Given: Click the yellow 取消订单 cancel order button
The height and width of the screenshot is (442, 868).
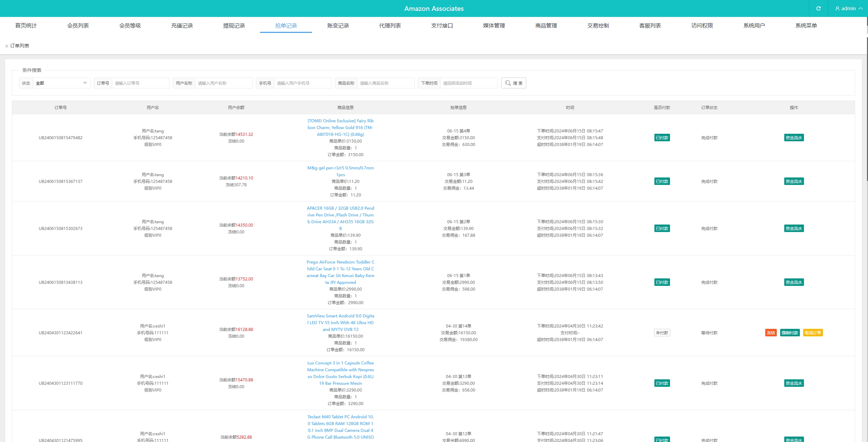Looking at the screenshot, I should pyautogui.click(x=813, y=333).
